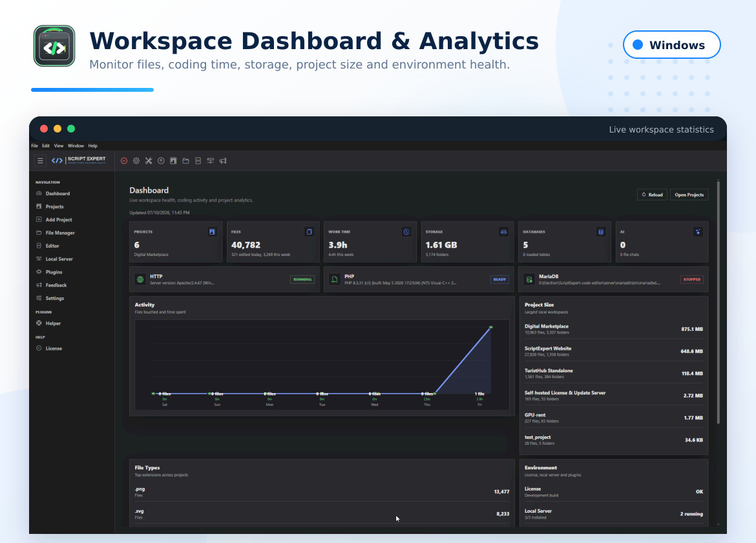
Task: Select the ScriptExpert Website project size row
Action: [613, 352]
